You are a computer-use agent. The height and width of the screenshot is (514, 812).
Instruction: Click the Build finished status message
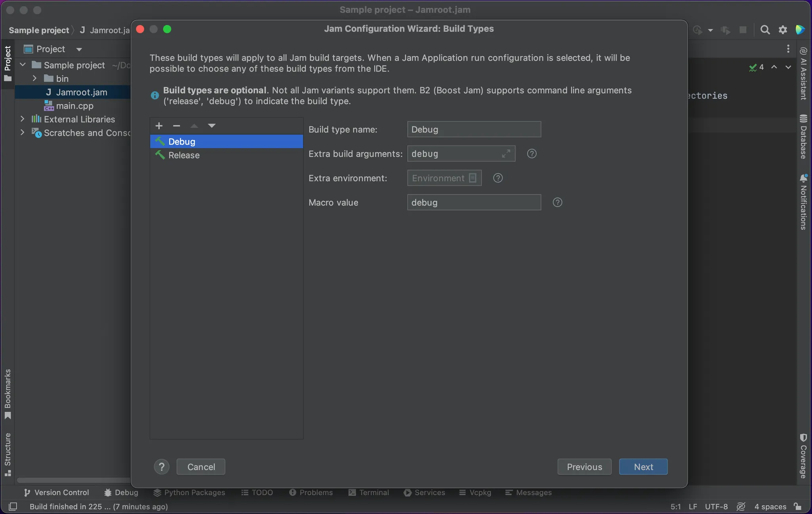point(99,506)
